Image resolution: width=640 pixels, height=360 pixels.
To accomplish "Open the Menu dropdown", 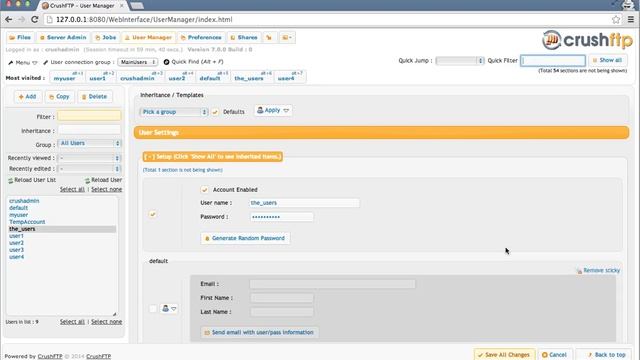I will pyautogui.click(x=22, y=62).
